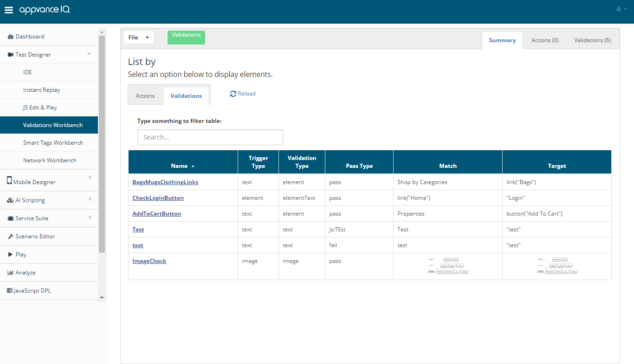
Task: Collapse the Test Designer section chevron
Action: click(x=89, y=54)
